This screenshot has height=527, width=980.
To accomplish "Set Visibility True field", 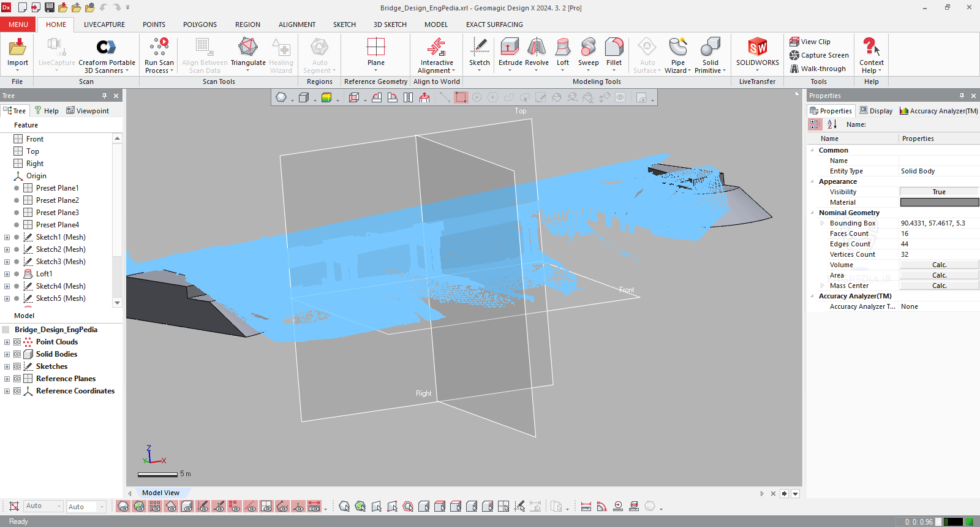I will pos(939,192).
